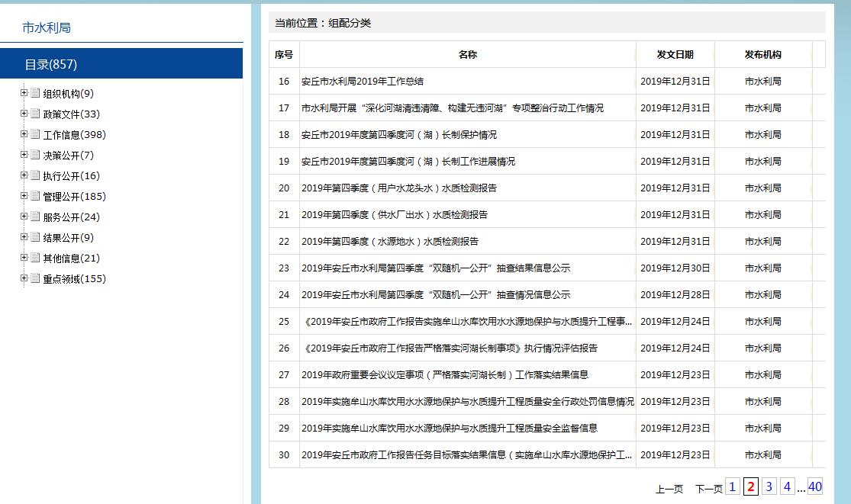Jump to page 3
Image resolution: width=851 pixels, height=504 pixels.
coord(769,486)
